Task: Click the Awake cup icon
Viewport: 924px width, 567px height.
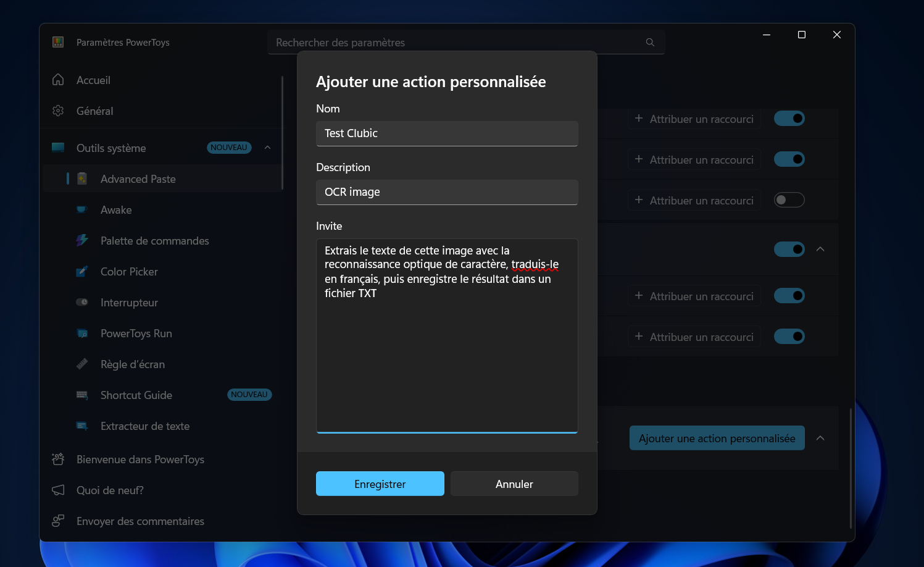Action: click(82, 209)
